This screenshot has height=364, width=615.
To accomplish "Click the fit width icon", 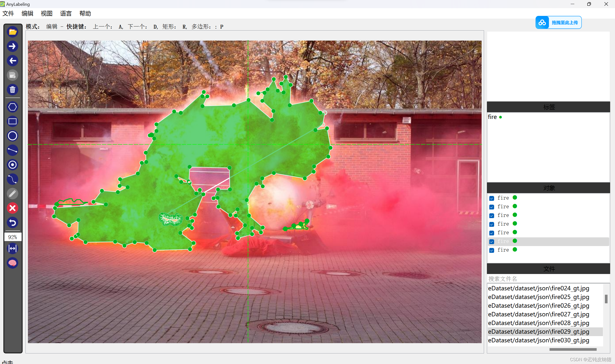I will click(13, 249).
